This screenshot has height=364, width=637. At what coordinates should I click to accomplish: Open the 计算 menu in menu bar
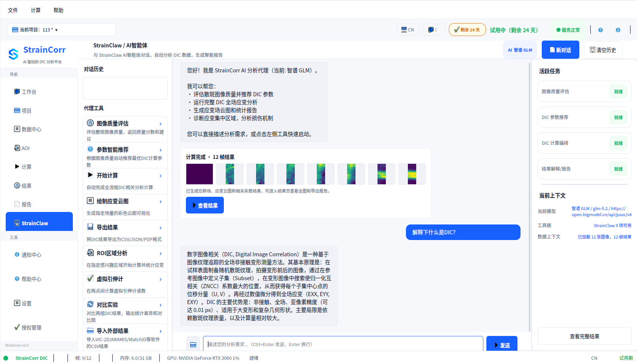point(36,10)
